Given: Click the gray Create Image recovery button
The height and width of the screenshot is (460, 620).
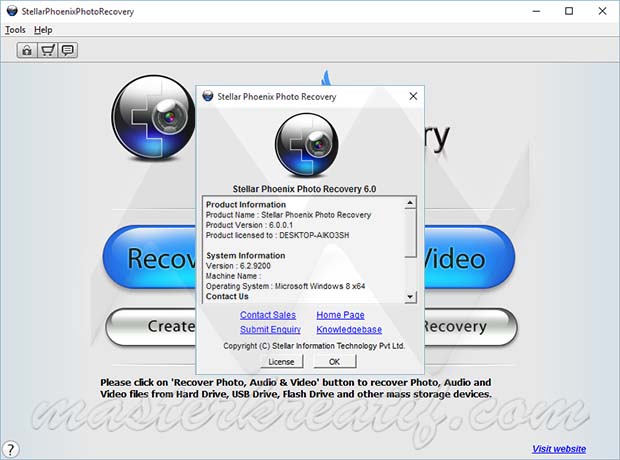Looking at the screenshot, I should pyautogui.click(x=311, y=327).
